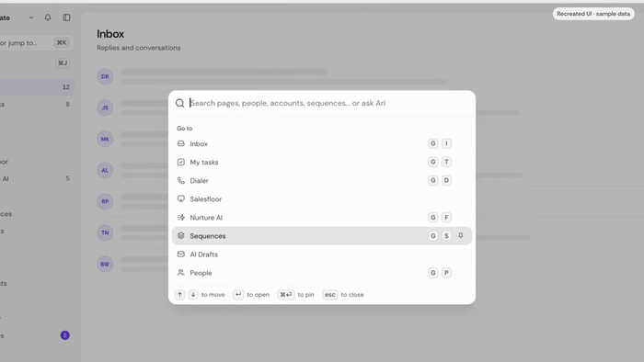The height and width of the screenshot is (362, 644).
Task: Click the 'Recreated UI · sample data' badge
Action: (593, 14)
